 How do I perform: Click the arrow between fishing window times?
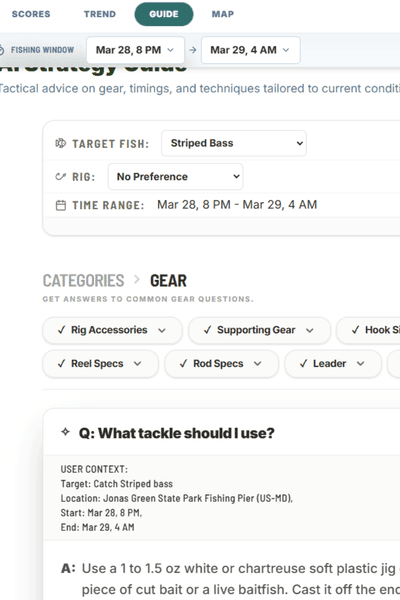[193, 50]
